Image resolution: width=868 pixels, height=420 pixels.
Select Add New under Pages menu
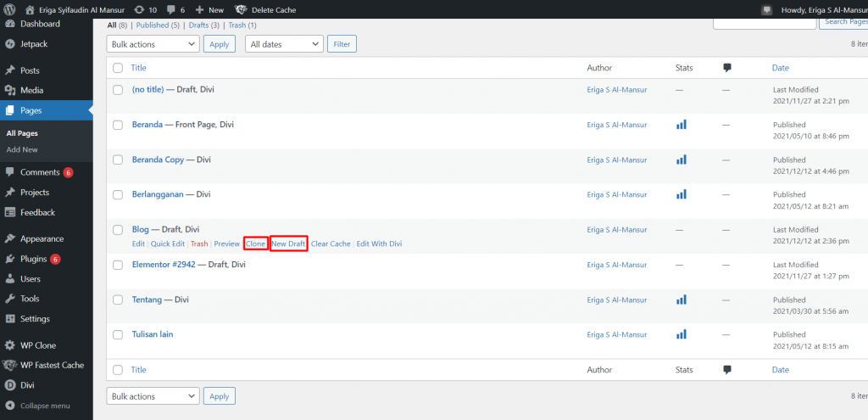(x=22, y=149)
